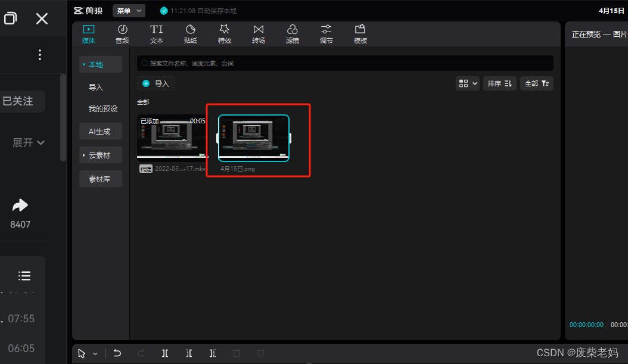Select 导入 in the left sidebar

tap(96, 88)
